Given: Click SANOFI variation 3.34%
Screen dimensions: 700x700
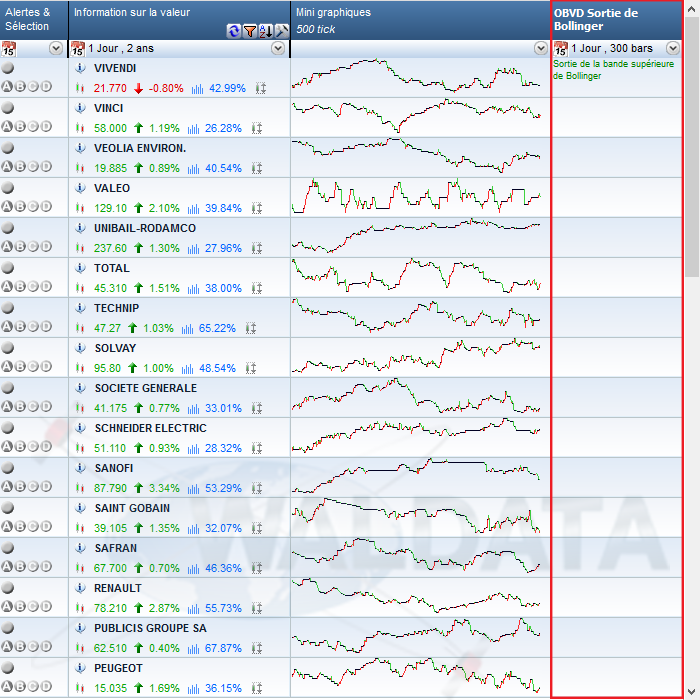Looking at the screenshot, I should pyautogui.click(x=164, y=488).
